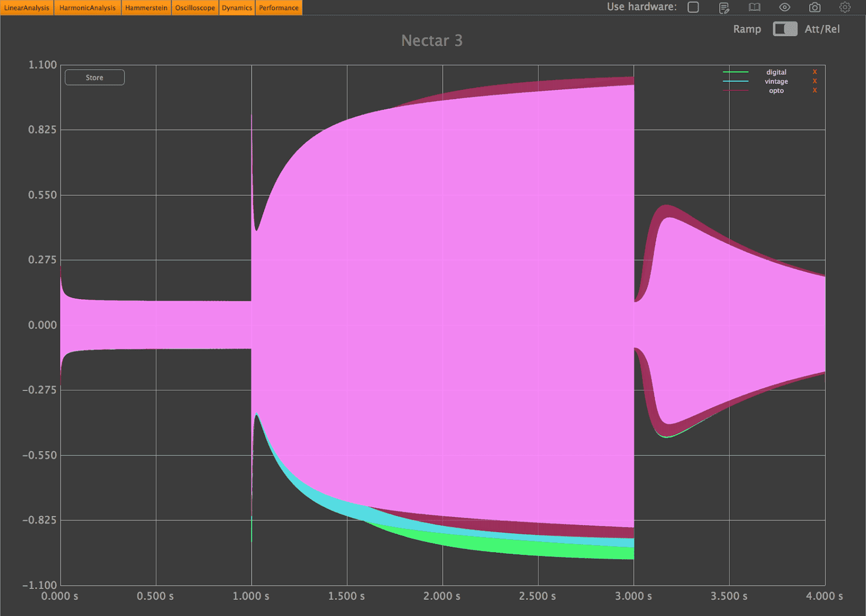This screenshot has height=616, width=866.
Task: Click the Att/Rel label
Action: 822,29
